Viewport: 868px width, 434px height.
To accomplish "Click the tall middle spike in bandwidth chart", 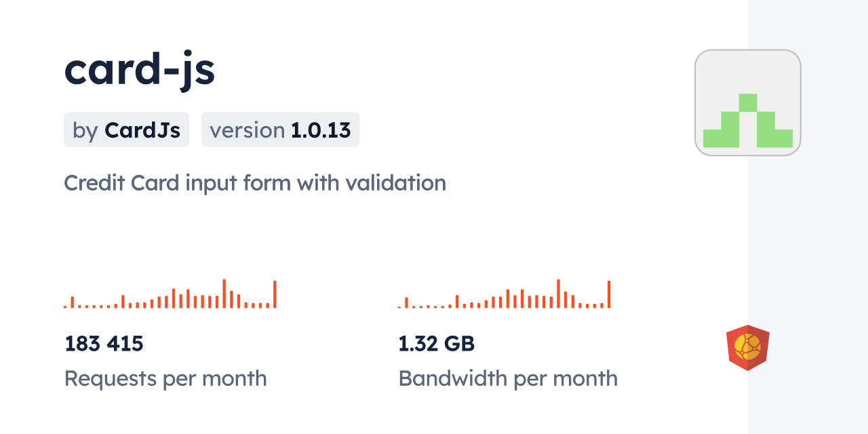I will click(558, 294).
